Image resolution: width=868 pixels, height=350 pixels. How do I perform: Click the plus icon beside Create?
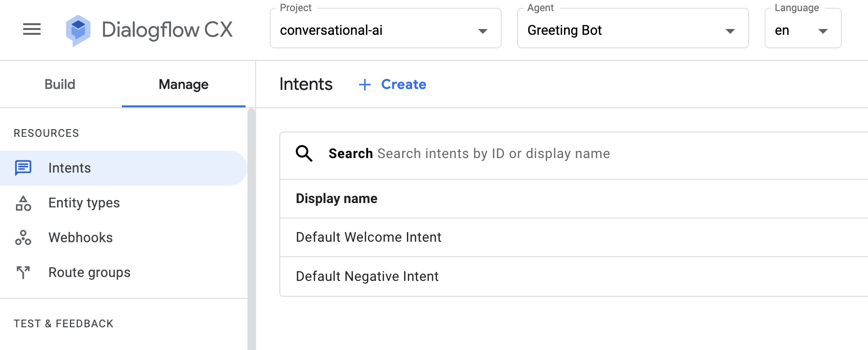click(365, 85)
